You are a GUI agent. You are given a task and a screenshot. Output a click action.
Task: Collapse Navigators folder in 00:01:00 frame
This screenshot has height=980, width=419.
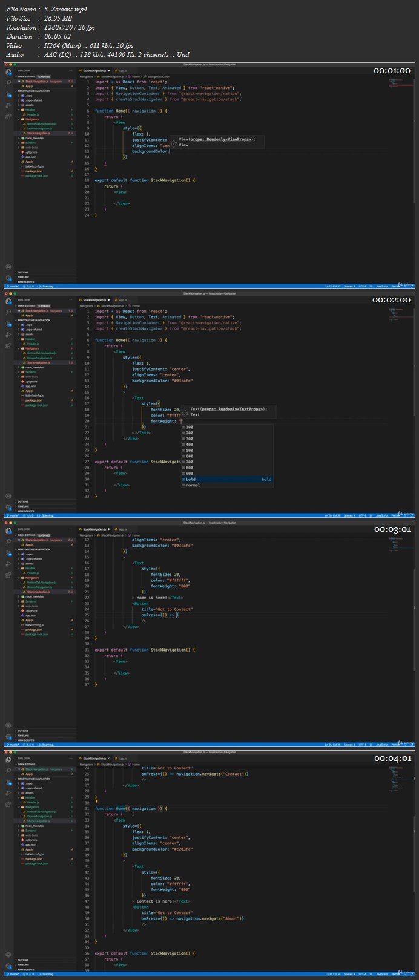[45, 119]
